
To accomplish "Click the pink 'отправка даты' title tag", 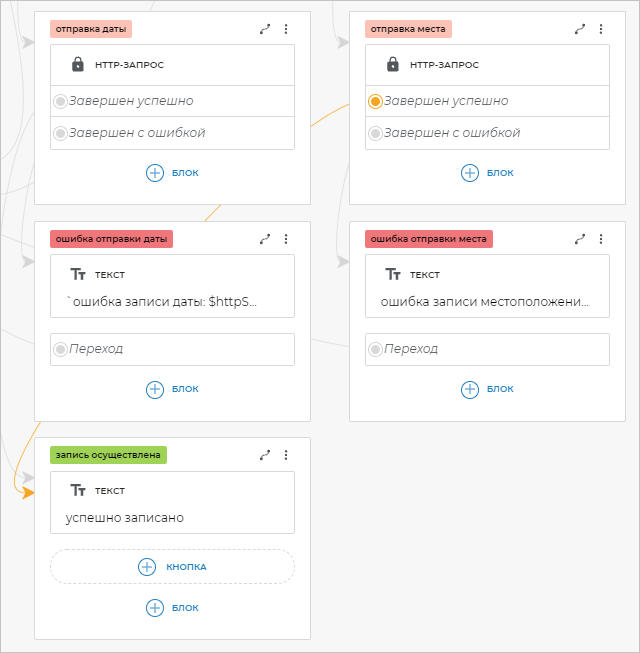I will click(91, 29).
